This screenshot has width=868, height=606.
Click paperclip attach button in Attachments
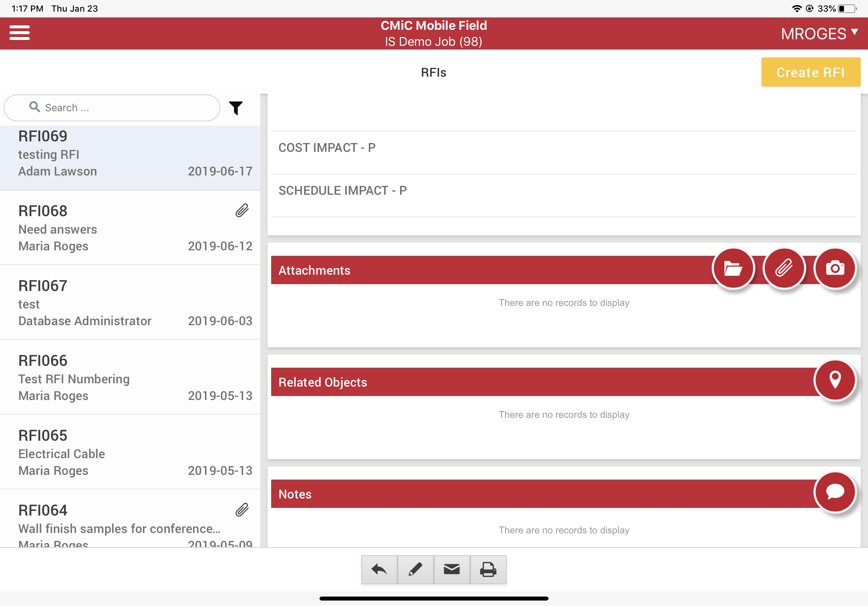pos(784,268)
